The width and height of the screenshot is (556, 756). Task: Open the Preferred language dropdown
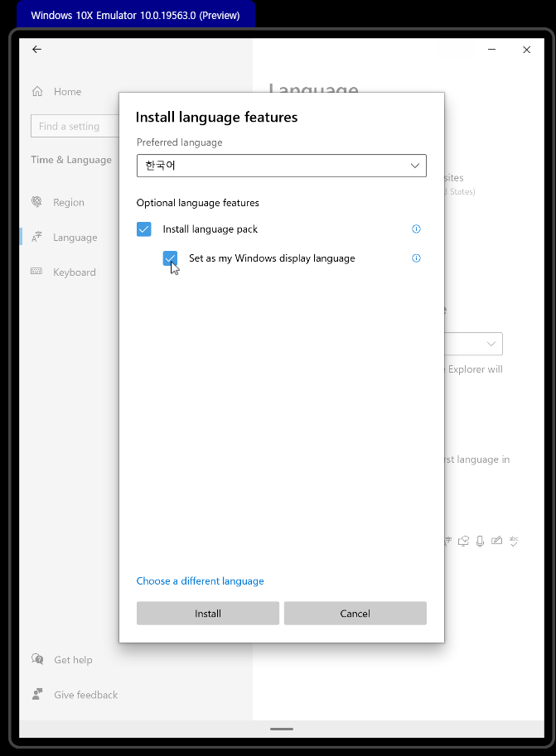(x=282, y=166)
